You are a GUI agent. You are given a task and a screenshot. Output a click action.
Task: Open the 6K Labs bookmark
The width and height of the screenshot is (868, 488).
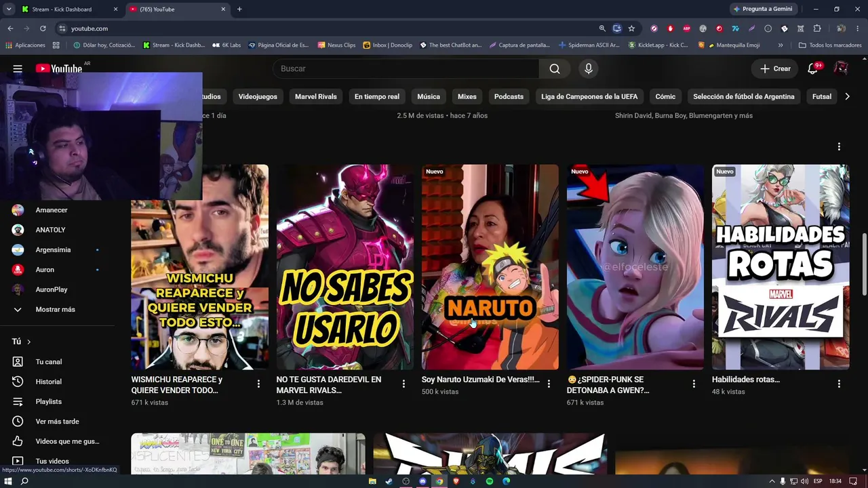226,45
